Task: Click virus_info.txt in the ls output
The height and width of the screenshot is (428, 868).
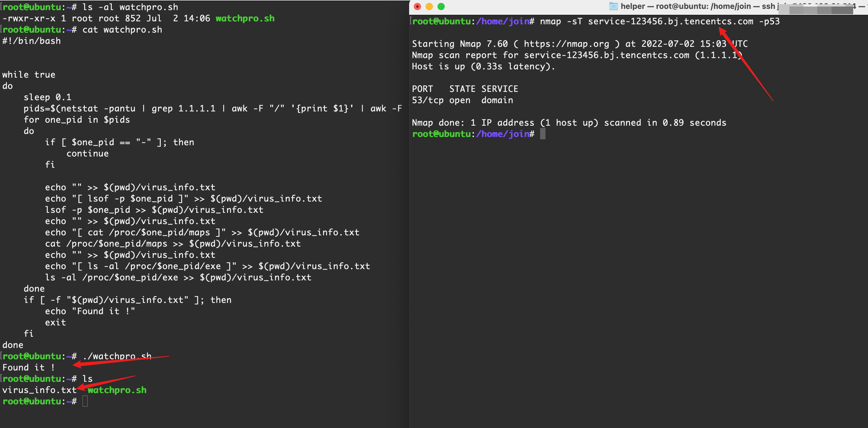Action: tap(39, 390)
